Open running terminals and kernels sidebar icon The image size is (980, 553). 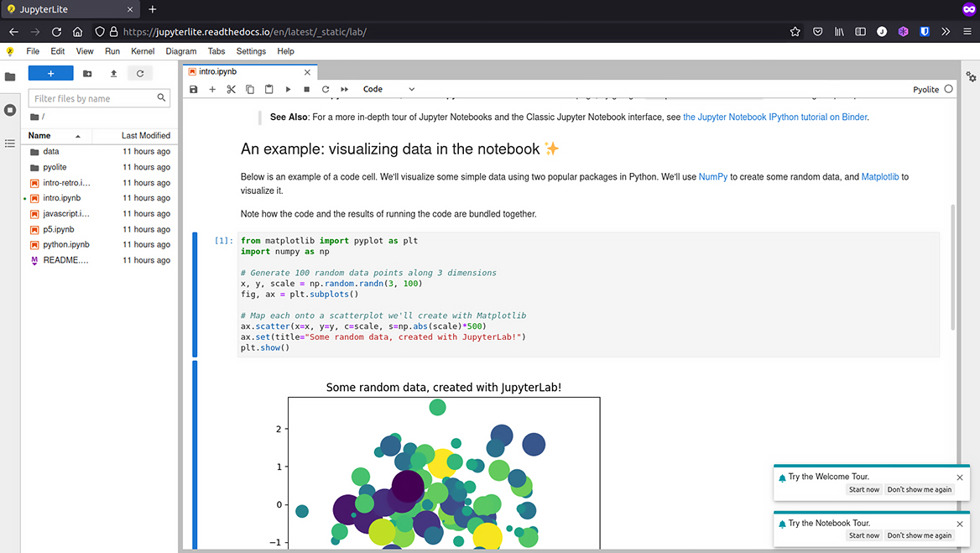pos(10,110)
